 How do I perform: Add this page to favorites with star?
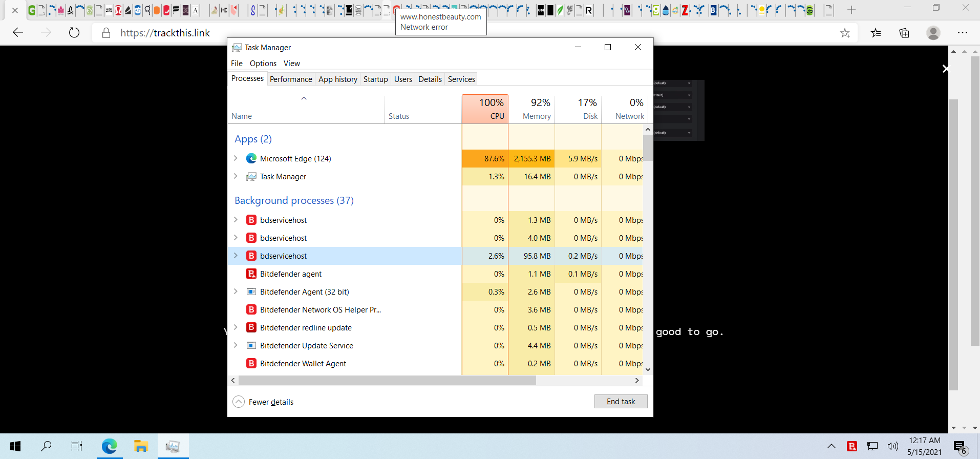click(845, 33)
